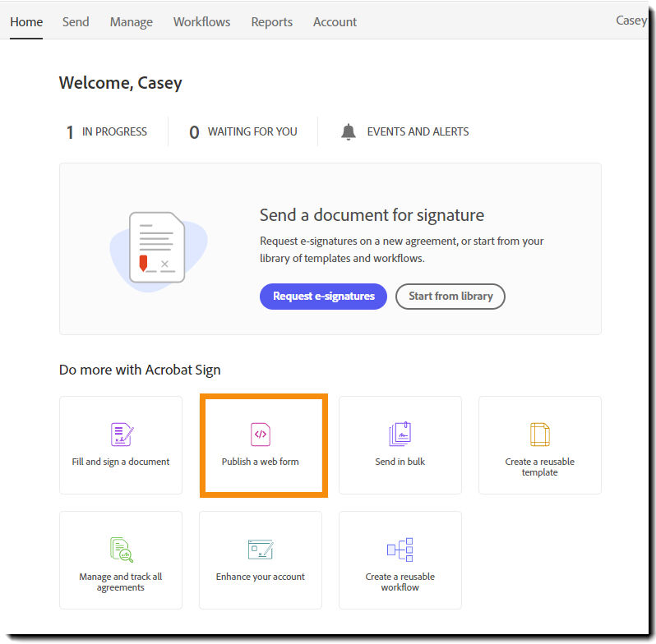Click the Events and Alerts bell icon
This screenshot has width=656, height=644.
click(348, 131)
